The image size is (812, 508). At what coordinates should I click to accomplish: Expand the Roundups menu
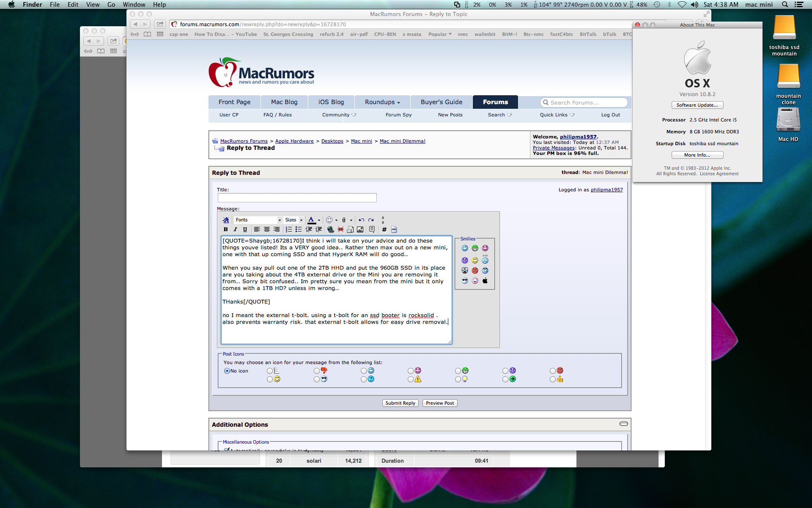pyautogui.click(x=382, y=102)
